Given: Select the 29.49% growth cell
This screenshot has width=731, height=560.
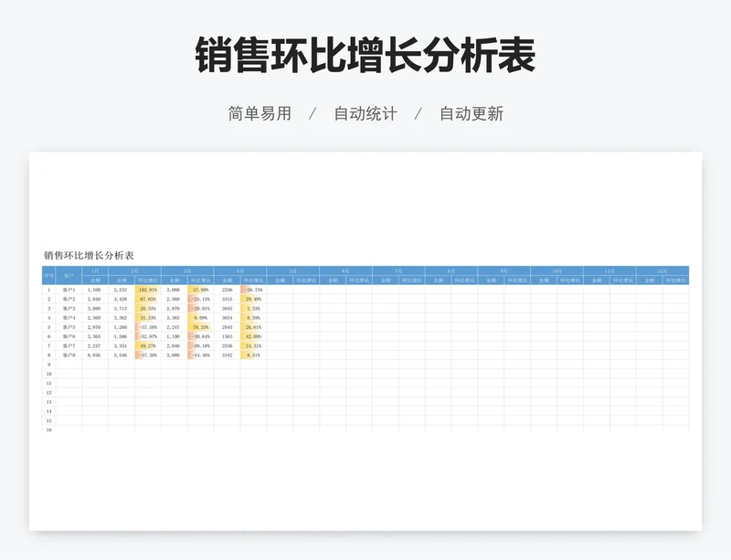Looking at the screenshot, I should (x=254, y=299).
